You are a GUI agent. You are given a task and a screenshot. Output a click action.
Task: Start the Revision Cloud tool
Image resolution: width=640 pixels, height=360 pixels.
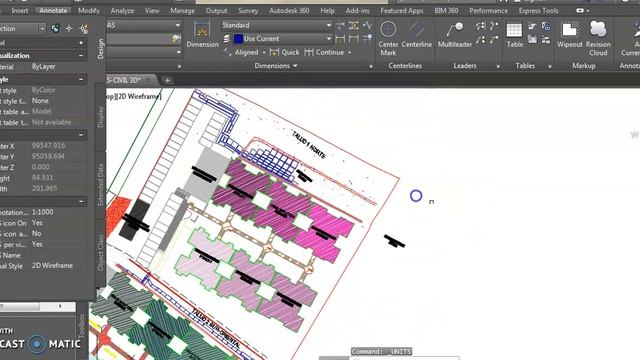[598, 38]
